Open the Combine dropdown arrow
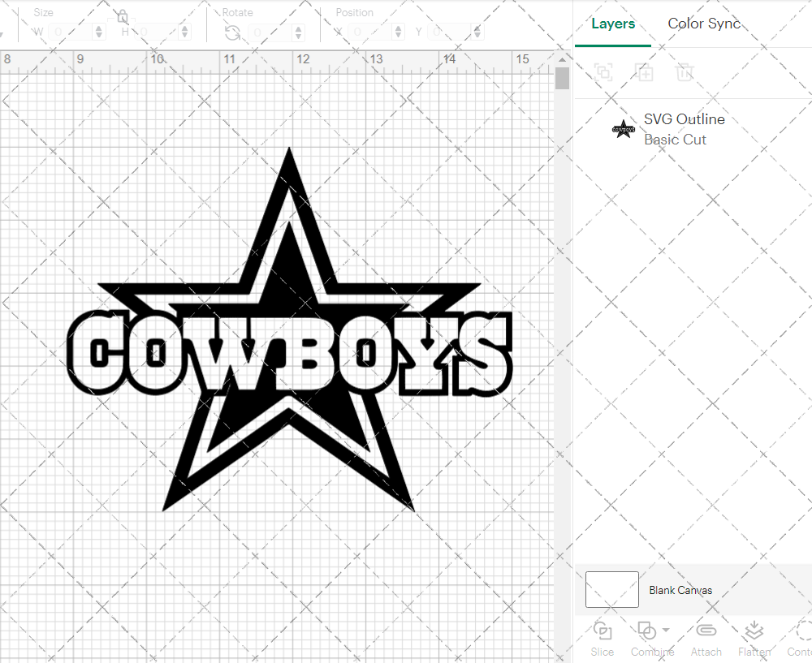Image resolution: width=812 pixels, height=663 pixels. coord(666,630)
